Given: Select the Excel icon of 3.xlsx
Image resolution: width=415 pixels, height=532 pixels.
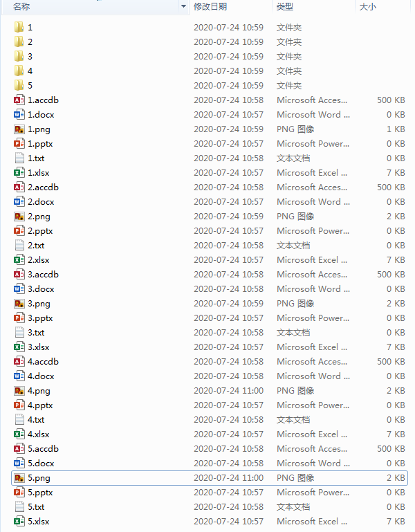Looking at the screenshot, I should 19,347.
